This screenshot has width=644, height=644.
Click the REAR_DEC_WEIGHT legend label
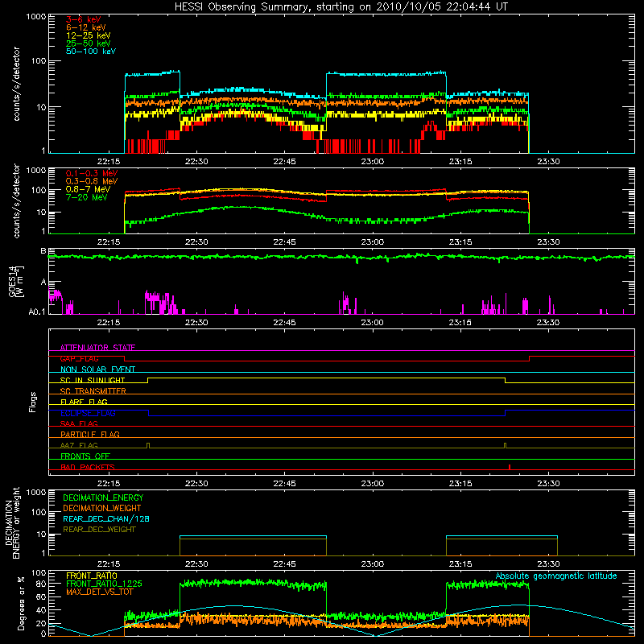pos(99,530)
